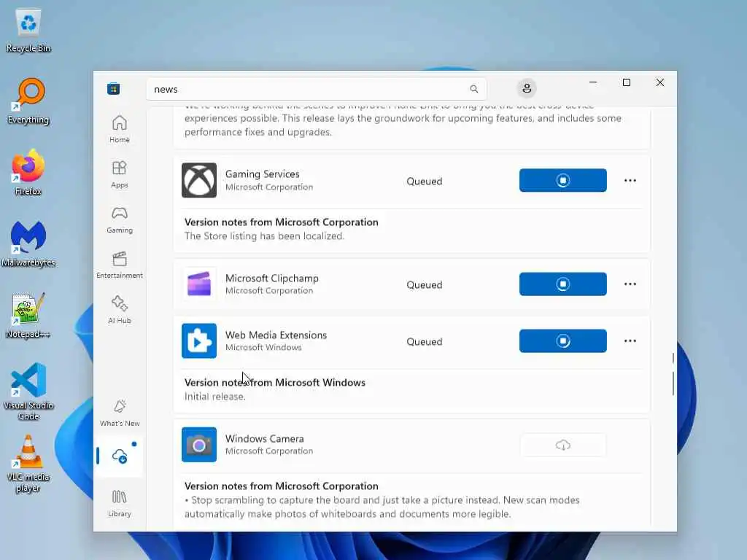Viewport: 747px width, 560px height.
Task: Open the Apps section in sidebar
Action: coord(120,174)
